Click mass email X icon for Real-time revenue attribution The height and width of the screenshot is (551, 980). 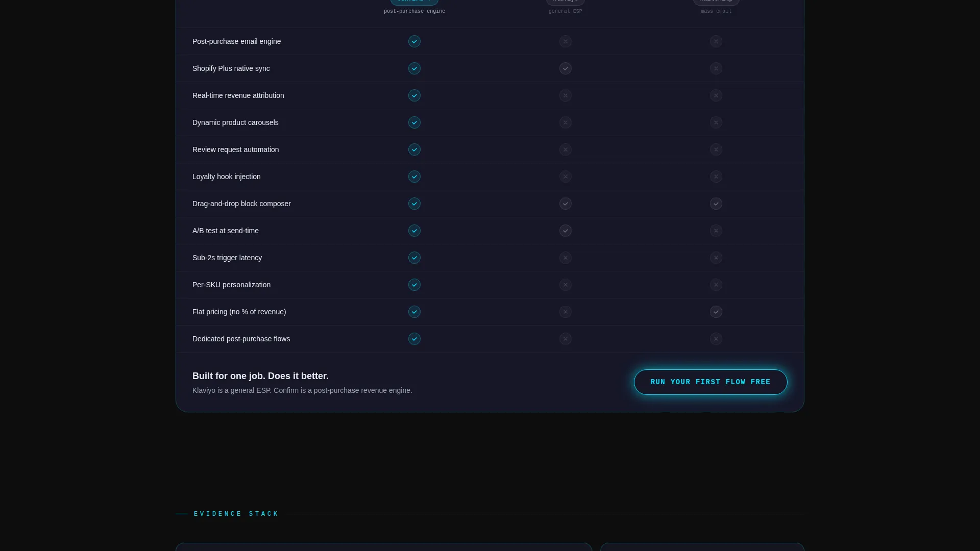coord(716,95)
